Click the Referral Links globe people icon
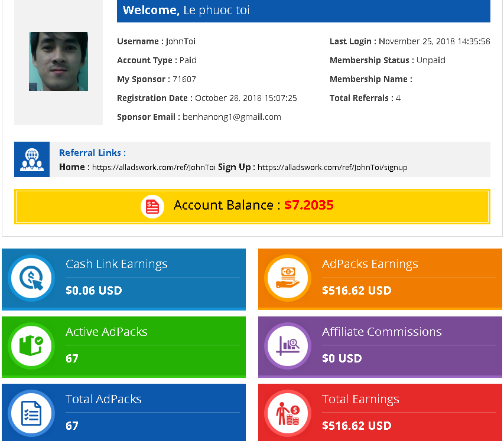Screen dimensions: 504x441 click(32, 159)
